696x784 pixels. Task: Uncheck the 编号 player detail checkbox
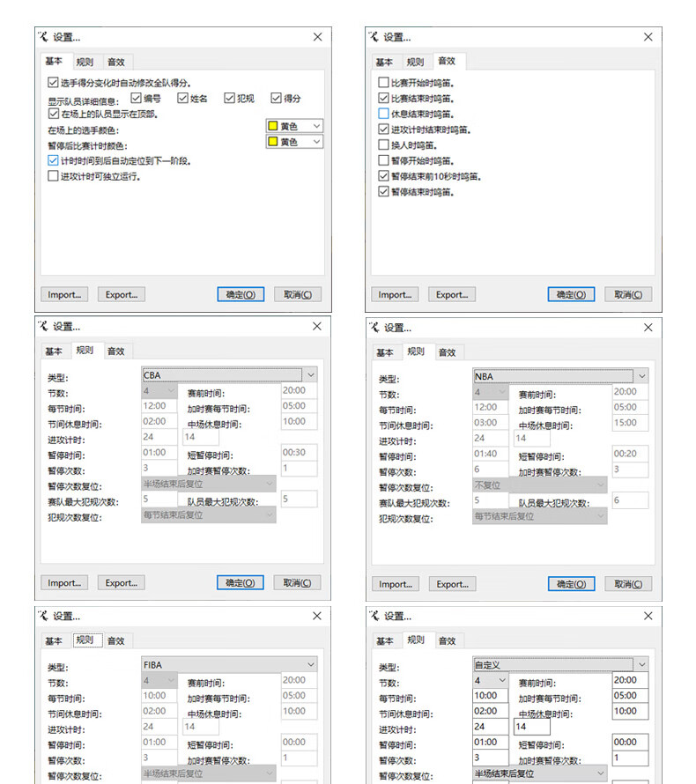[136, 98]
